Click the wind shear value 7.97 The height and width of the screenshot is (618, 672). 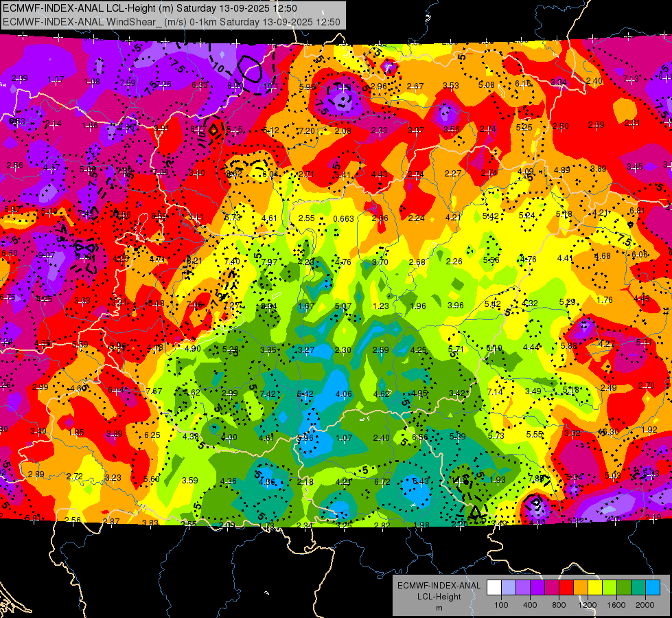coord(269,262)
